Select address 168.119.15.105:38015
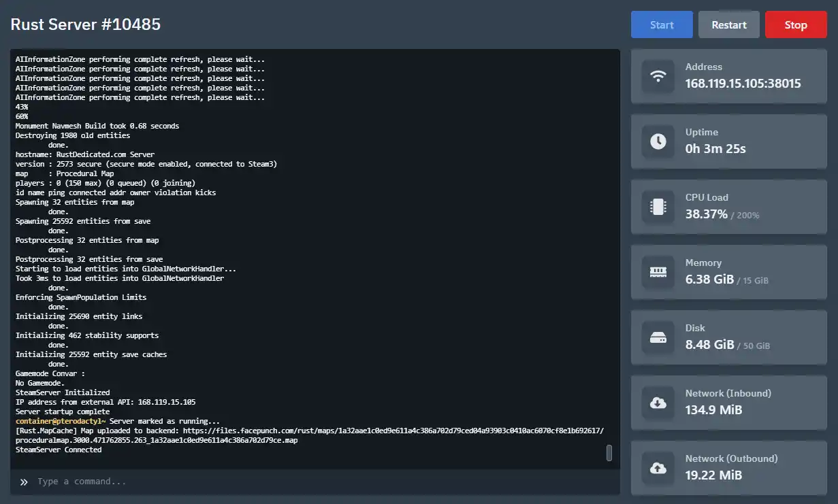This screenshot has width=838, height=504. point(743,84)
